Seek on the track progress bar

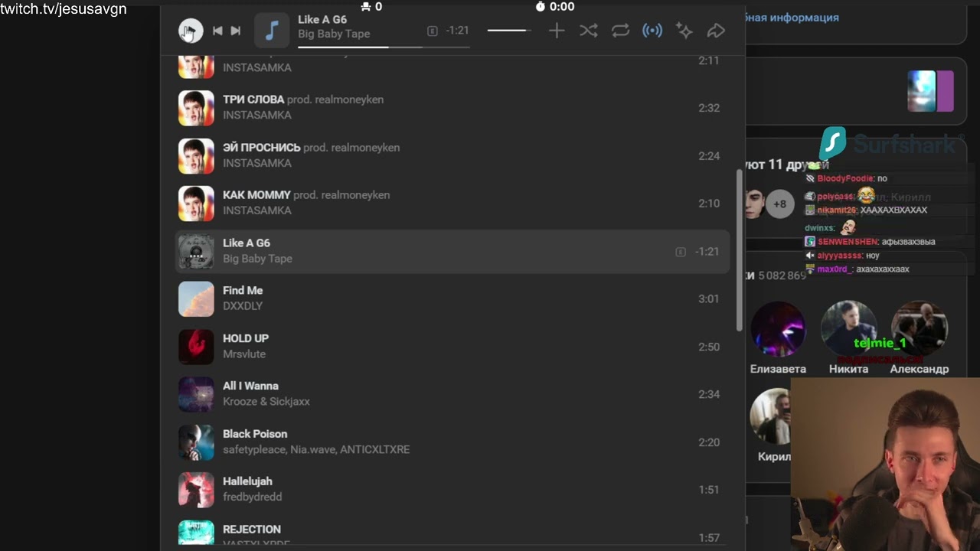click(384, 47)
